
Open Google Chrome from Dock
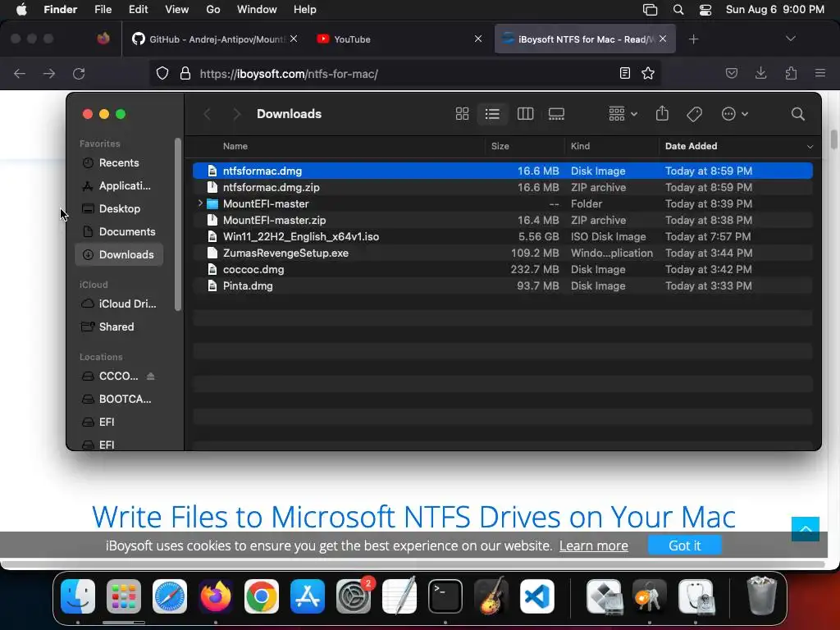[262, 596]
